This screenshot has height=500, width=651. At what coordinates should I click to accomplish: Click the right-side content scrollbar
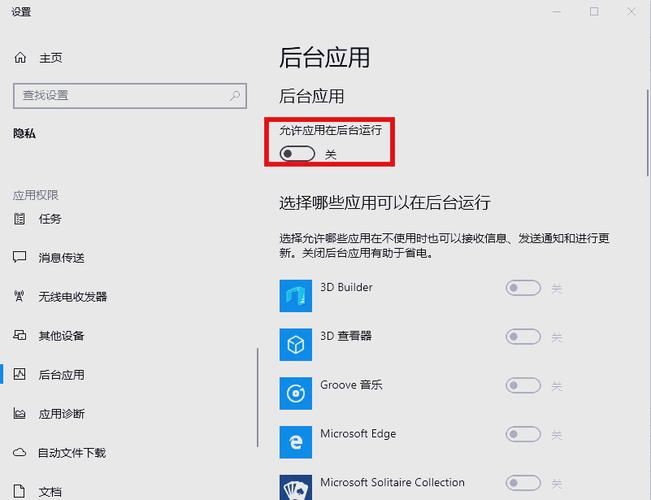point(648,132)
